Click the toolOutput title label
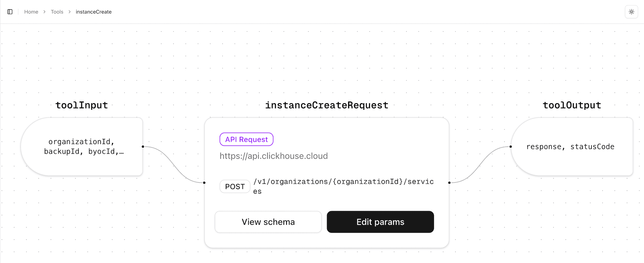644x263 pixels. (572, 105)
